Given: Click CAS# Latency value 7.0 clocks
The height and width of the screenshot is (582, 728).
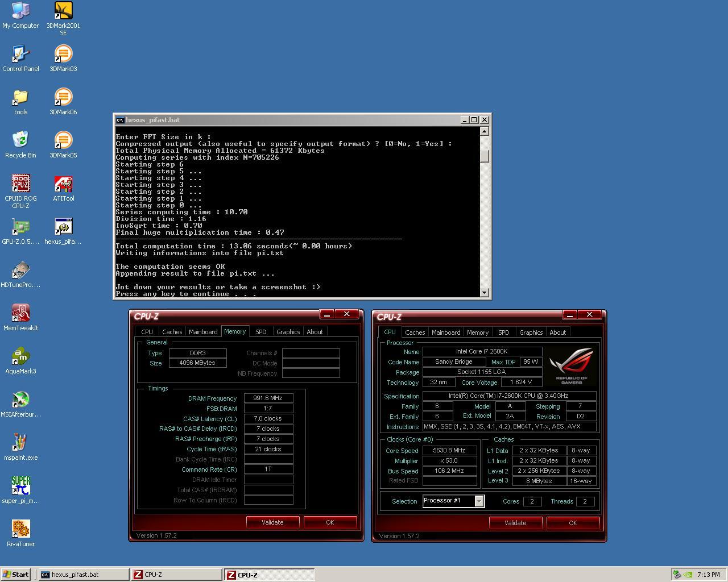Looking at the screenshot, I should [x=268, y=419].
